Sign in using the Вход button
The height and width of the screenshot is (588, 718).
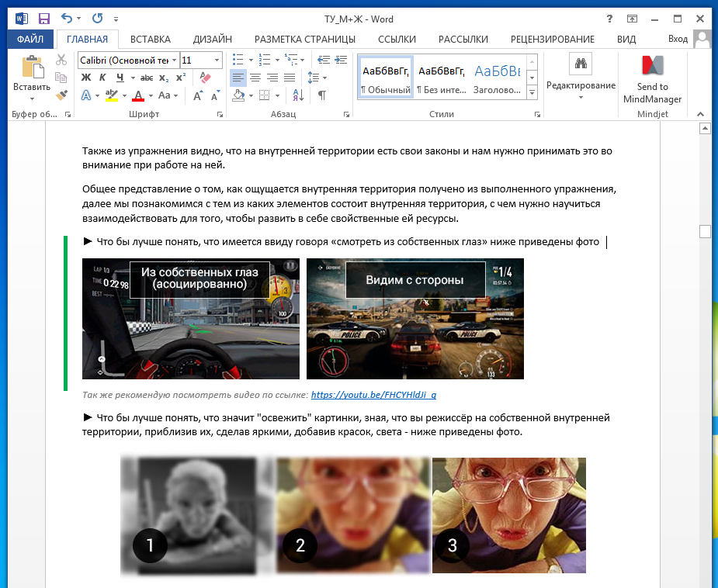[678, 39]
